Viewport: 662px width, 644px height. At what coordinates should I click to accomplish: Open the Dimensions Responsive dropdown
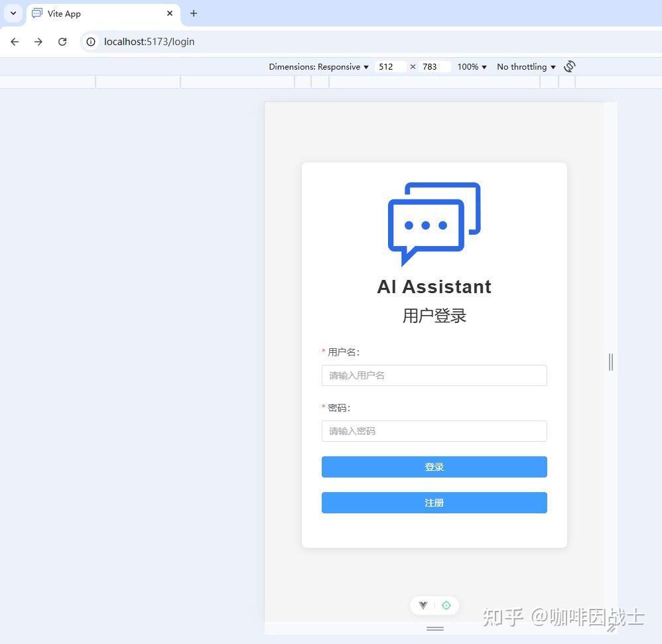[318, 66]
